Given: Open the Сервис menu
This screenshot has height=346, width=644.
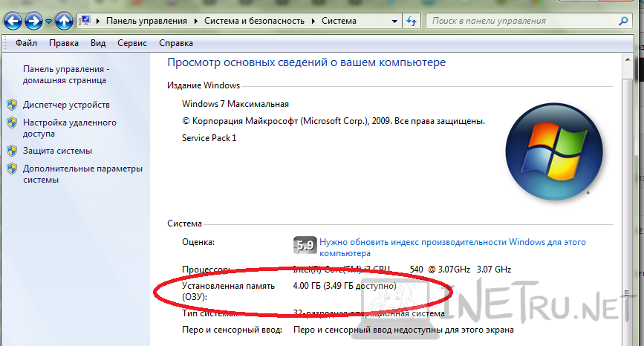Looking at the screenshot, I should [x=132, y=43].
